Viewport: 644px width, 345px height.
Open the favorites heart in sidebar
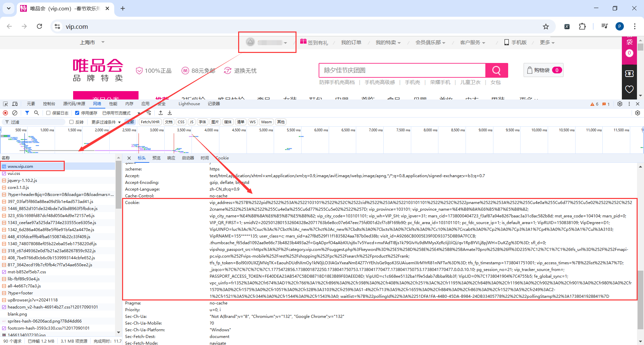tap(629, 89)
